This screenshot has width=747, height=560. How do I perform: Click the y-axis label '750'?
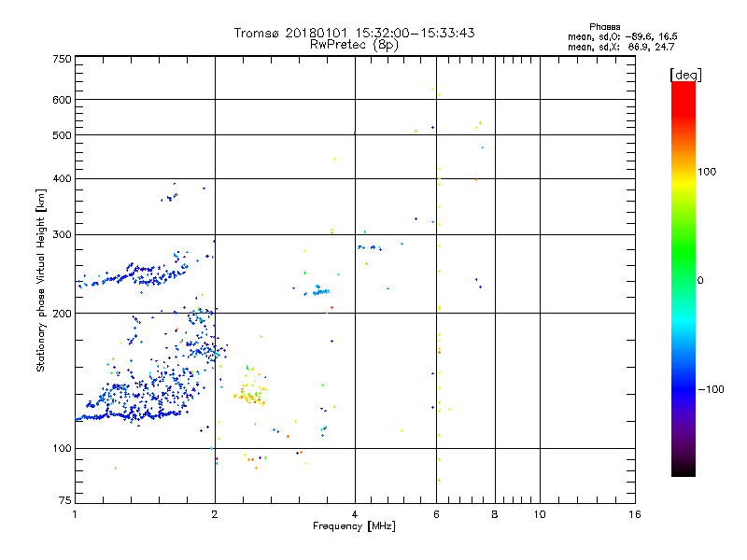pyautogui.click(x=62, y=59)
